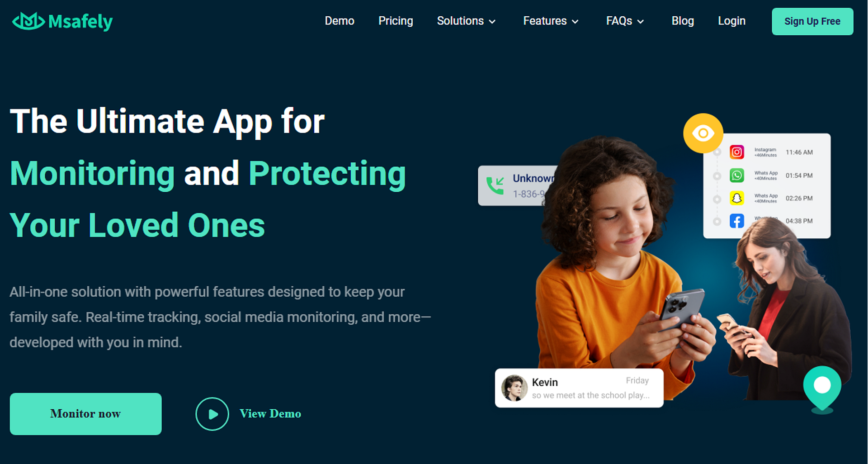Click the Facebook icon in activity list

pyautogui.click(x=737, y=221)
